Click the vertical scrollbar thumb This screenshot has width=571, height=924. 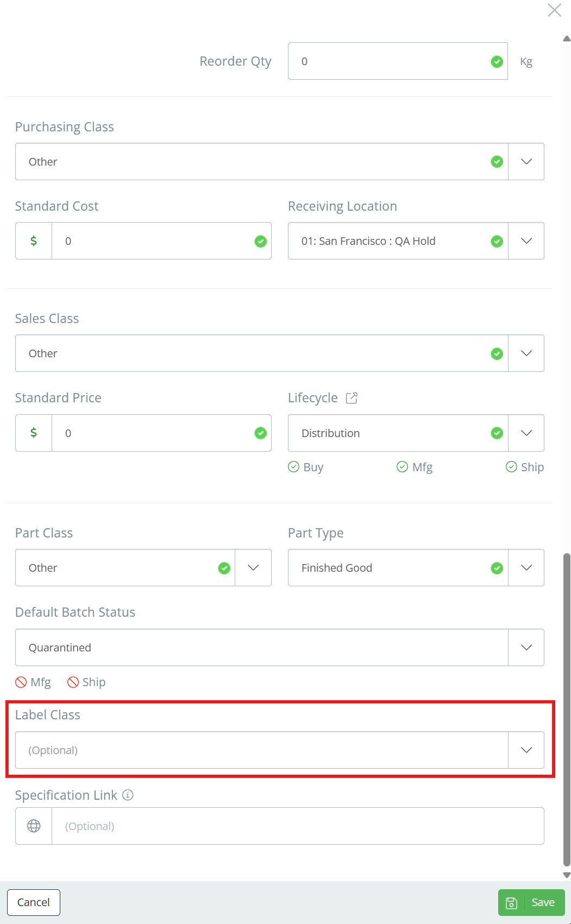pyautogui.click(x=567, y=710)
